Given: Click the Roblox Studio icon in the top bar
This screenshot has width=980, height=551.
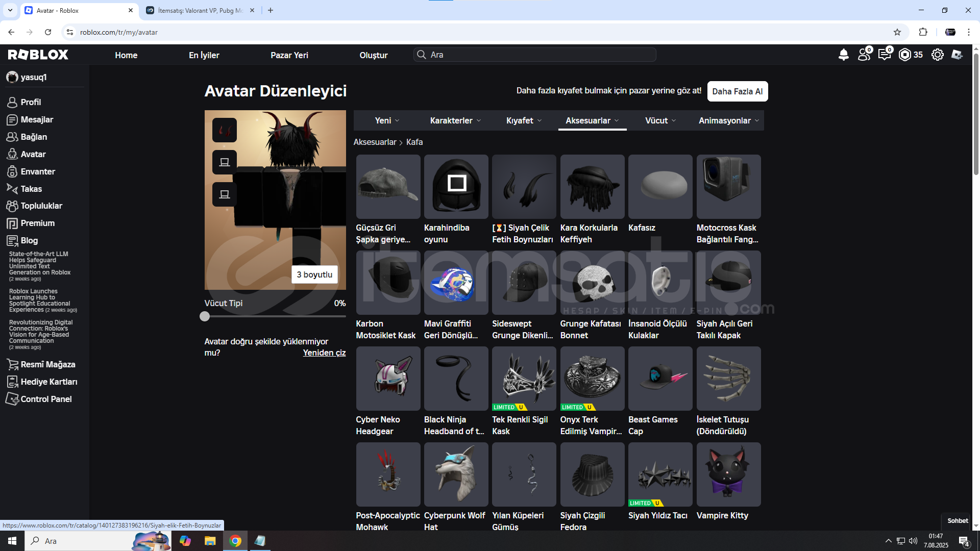Looking at the screenshot, I should [957, 55].
